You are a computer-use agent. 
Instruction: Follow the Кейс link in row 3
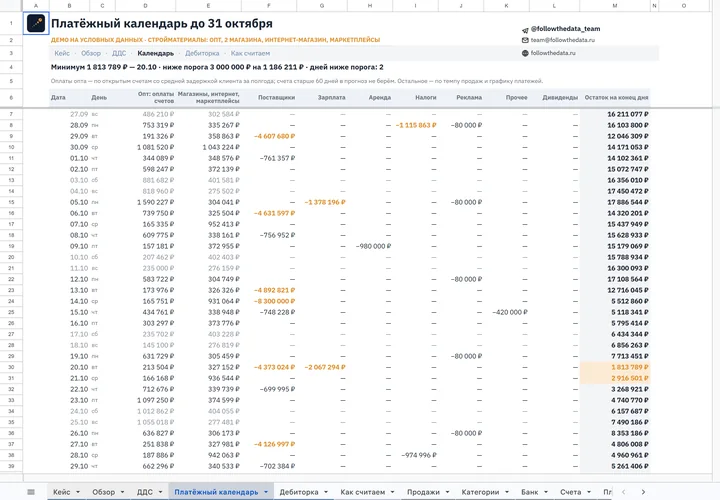point(62,53)
